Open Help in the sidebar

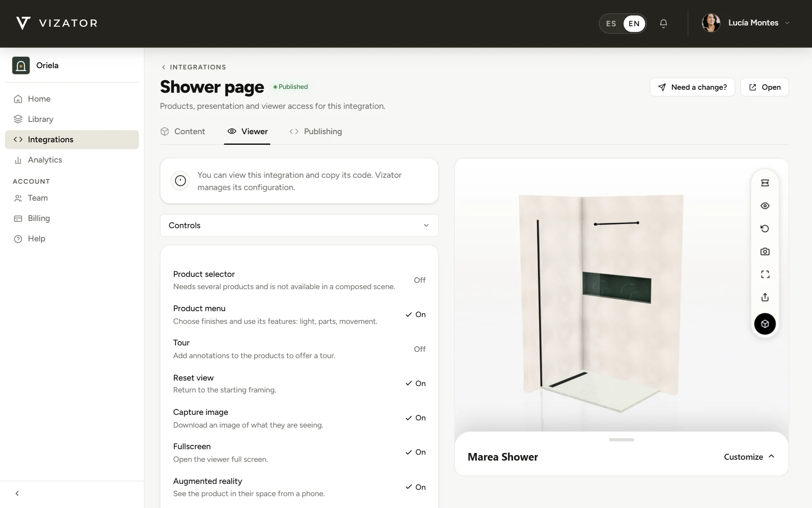point(72,239)
